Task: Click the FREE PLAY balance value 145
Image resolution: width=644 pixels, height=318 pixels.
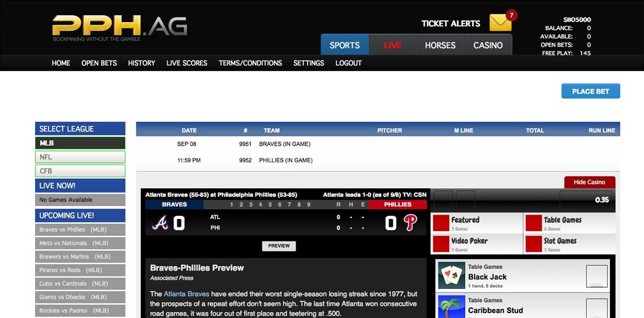Action: tap(585, 53)
